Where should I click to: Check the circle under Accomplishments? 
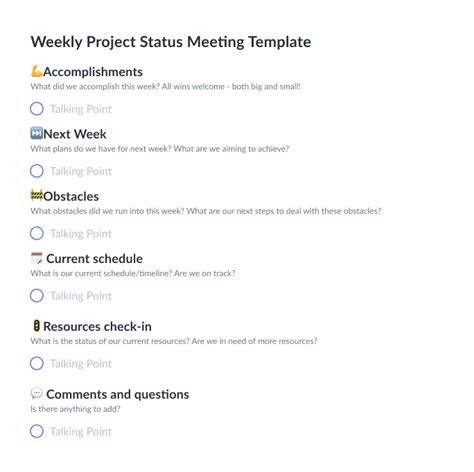[x=37, y=109]
